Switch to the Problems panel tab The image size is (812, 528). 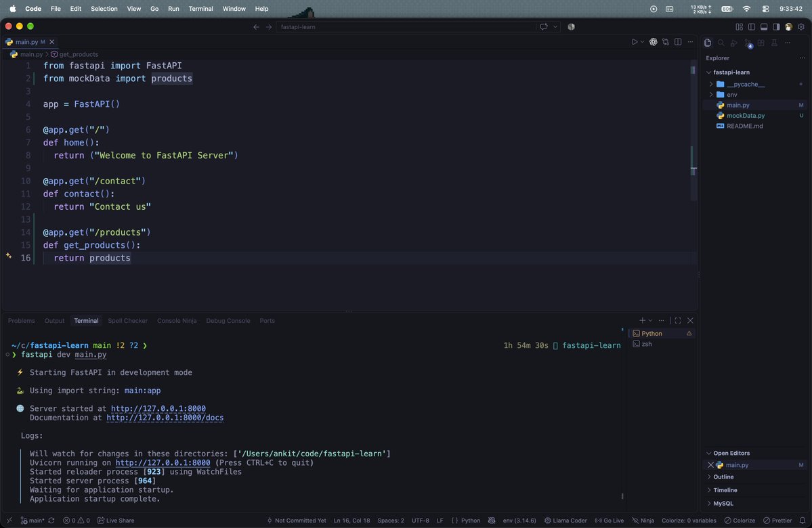click(21, 321)
